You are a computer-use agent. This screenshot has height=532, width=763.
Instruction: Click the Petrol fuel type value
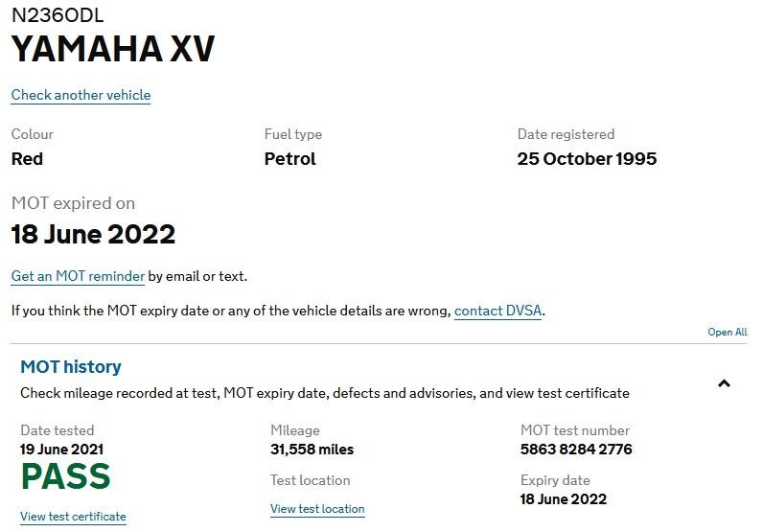[x=289, y=159]
